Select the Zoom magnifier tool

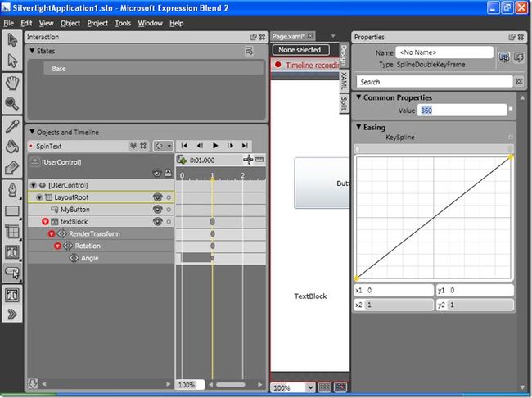coord(12,103)
